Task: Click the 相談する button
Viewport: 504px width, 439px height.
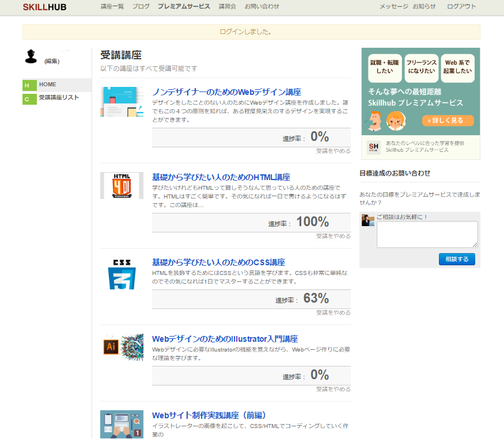Action: 457,259
